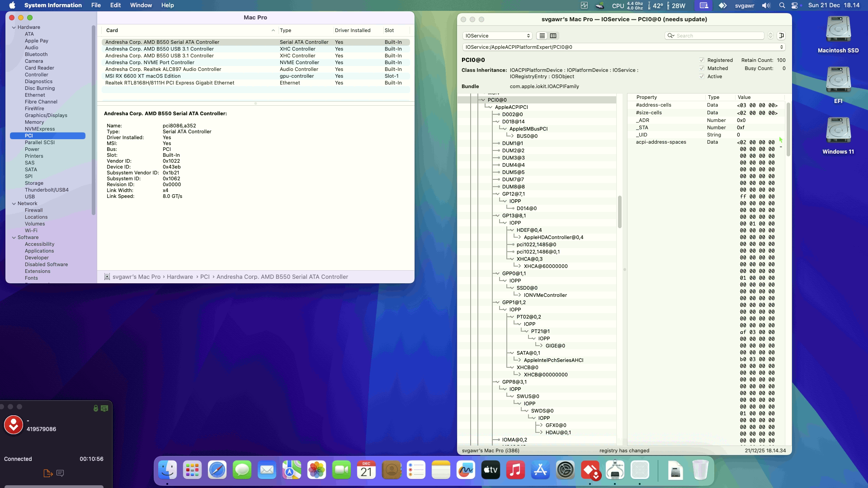868x488 pixels.
Task: Open the Help menu
Action: coord(167,5)
